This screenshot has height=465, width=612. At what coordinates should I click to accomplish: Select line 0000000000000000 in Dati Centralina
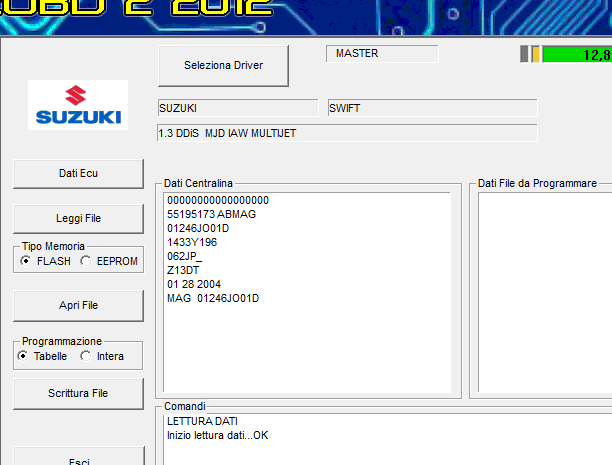(x=218, y=200)
